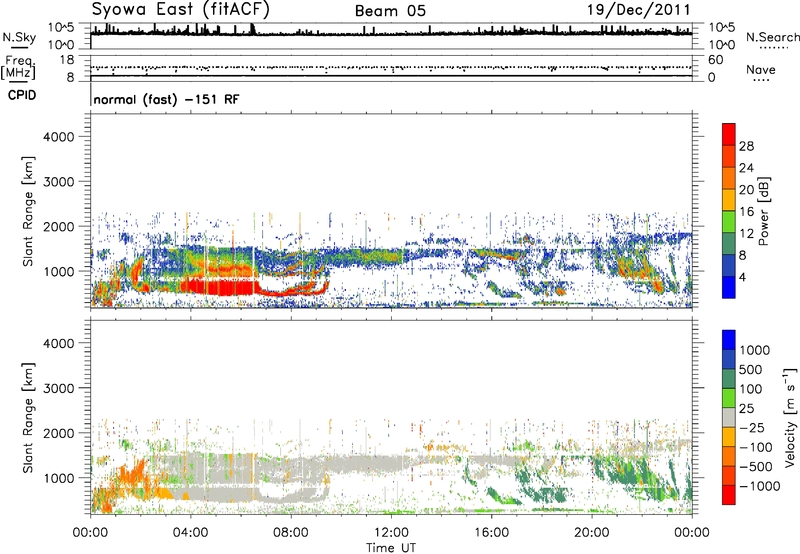Pick the dark teal 8-12 dB power segment
The image size is (800, 554).
(x=729, y=243)
